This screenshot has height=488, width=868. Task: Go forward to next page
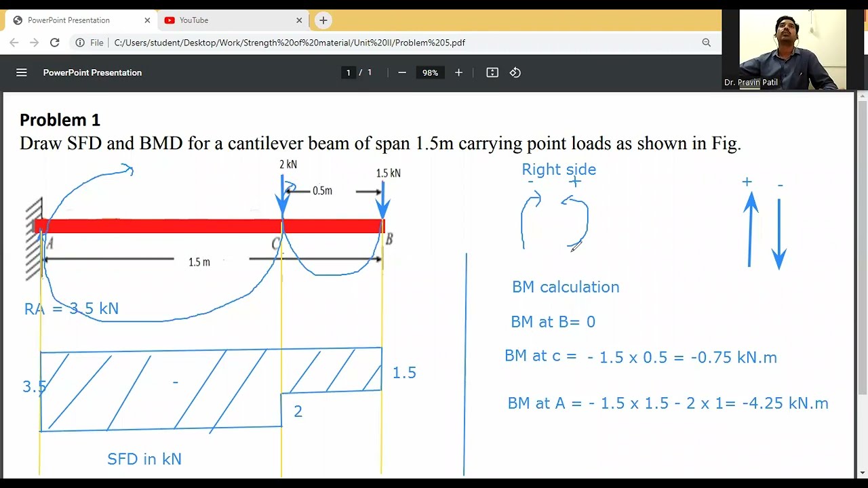coord(34,43)
